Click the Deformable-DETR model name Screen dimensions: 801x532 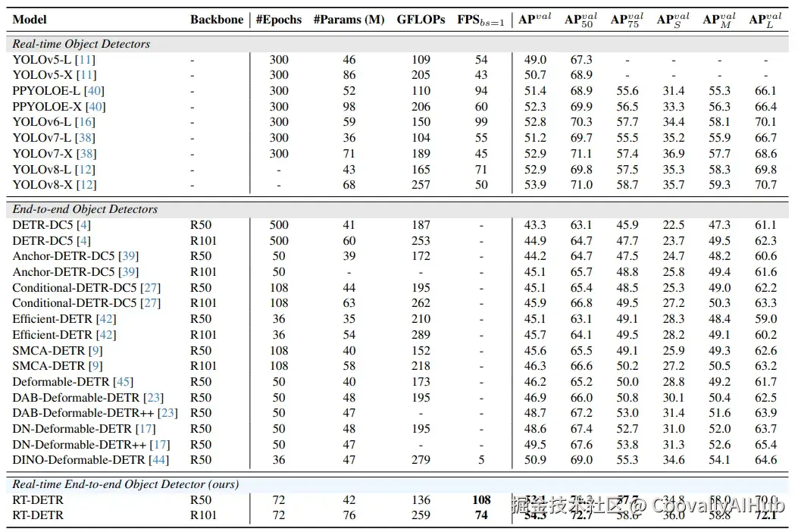tap(61, 382)
